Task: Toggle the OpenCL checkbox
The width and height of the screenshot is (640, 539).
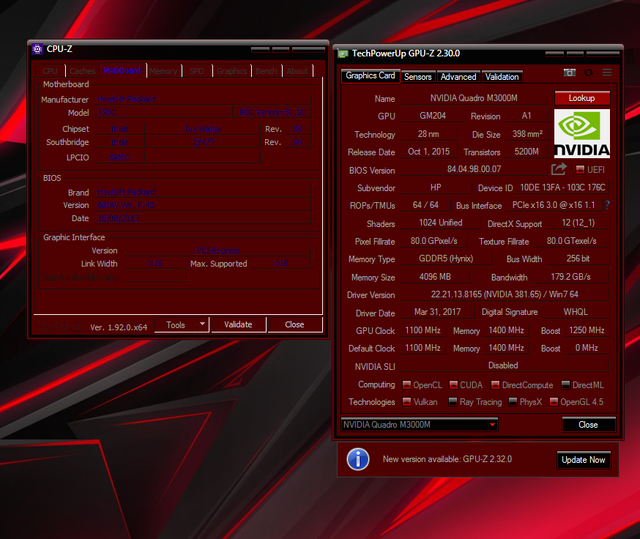Action: click(x=407, y=385)
